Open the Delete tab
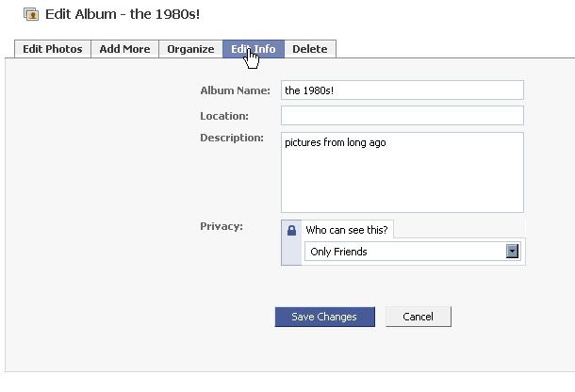Screen dimensions: 575x392 coord(309,49)
